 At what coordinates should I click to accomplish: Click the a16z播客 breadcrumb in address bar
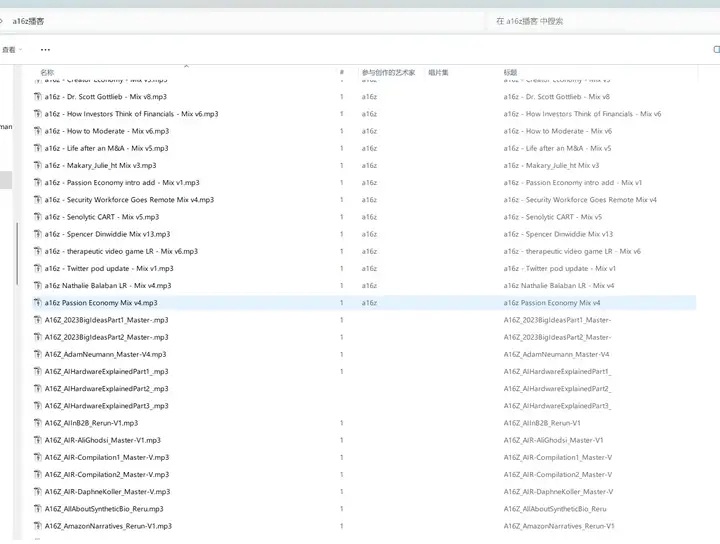pyautogui.click(x=28, y=21)
